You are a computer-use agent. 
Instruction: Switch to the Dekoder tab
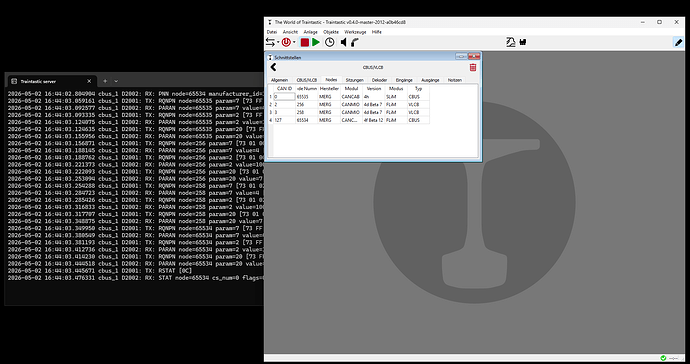[379, 80]
